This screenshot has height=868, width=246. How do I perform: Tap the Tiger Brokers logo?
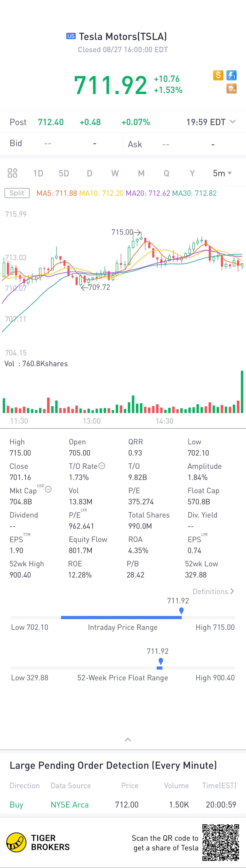coord(38,842)
